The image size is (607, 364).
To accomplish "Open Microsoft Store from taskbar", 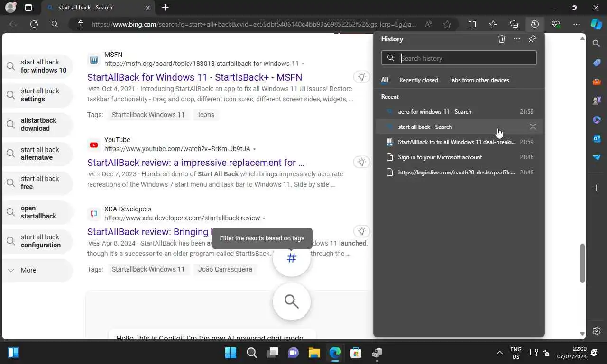I will coord(356,353).
